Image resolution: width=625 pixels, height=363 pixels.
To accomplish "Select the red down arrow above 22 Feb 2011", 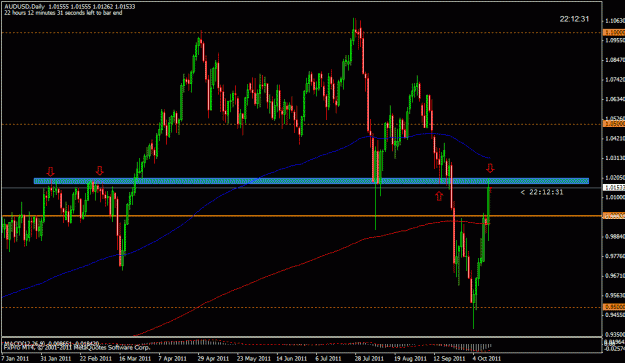I will tap(99, 171).
